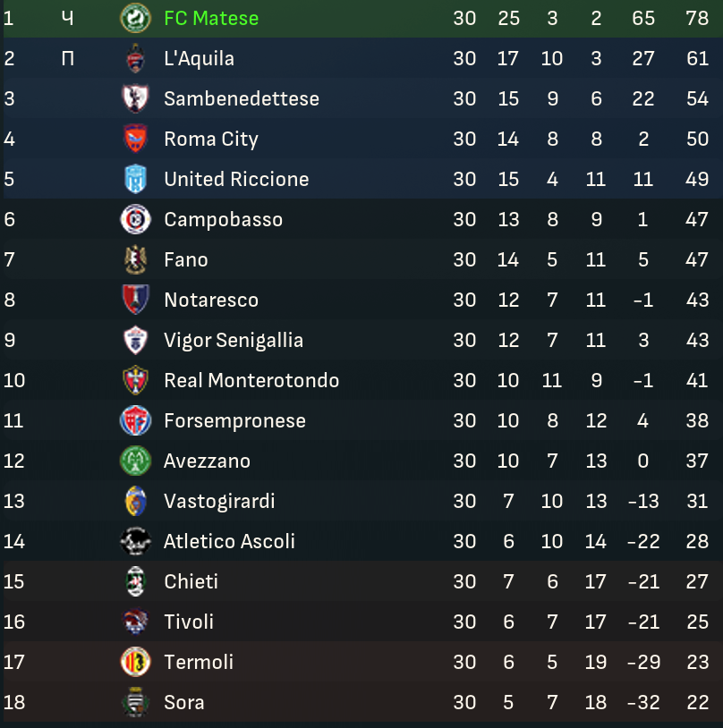Open the FC Matese team name link
Image resolution: width=723 pixels, height=728 pixels.
211,18
